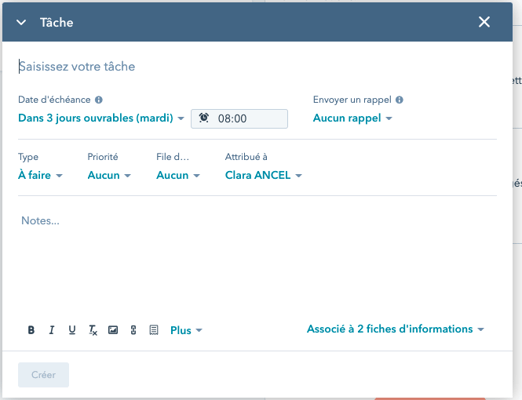Click the 'Envoyer un rappel' label
This screenshot has height=400, width=522.
point(352,100)
